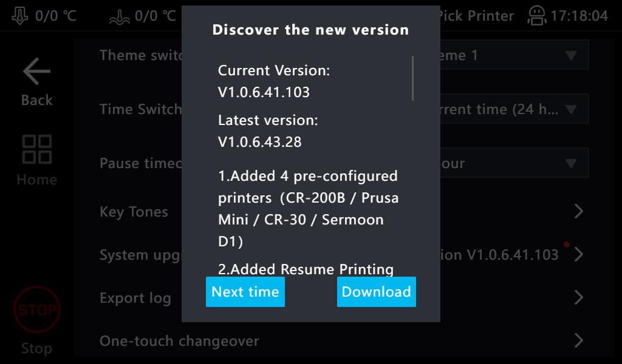Screen dimensions: 622x364
Task: Open System upgrade version chevron
Action: click(578, 254)
